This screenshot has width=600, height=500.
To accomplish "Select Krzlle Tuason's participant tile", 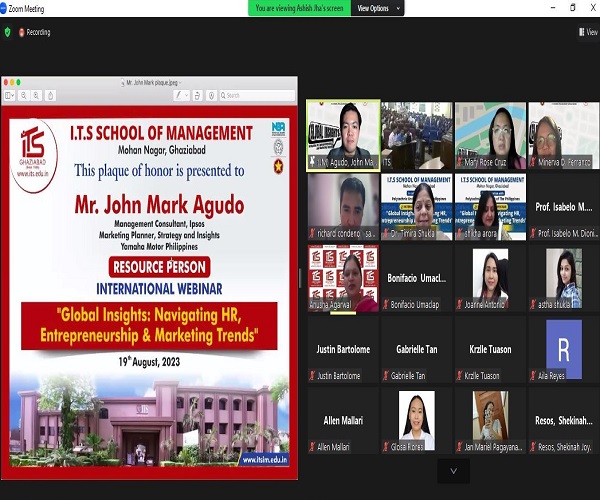I will pos(490,349).
